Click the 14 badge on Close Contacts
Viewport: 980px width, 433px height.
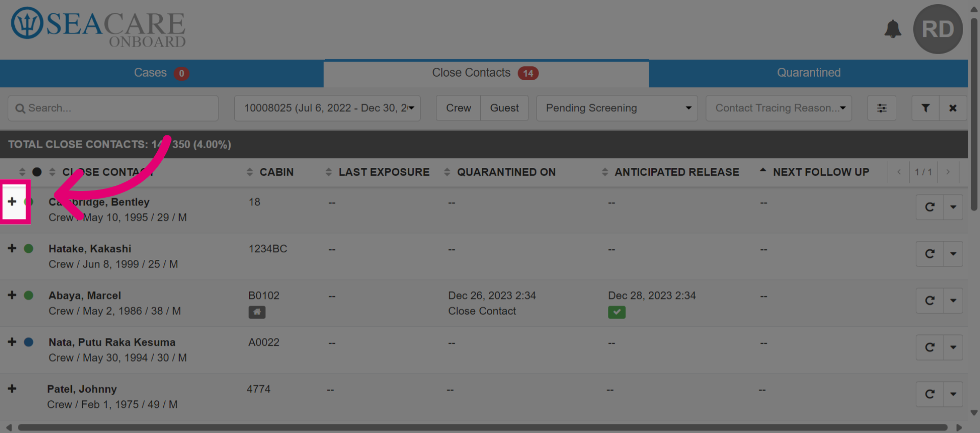click(528, 74)
